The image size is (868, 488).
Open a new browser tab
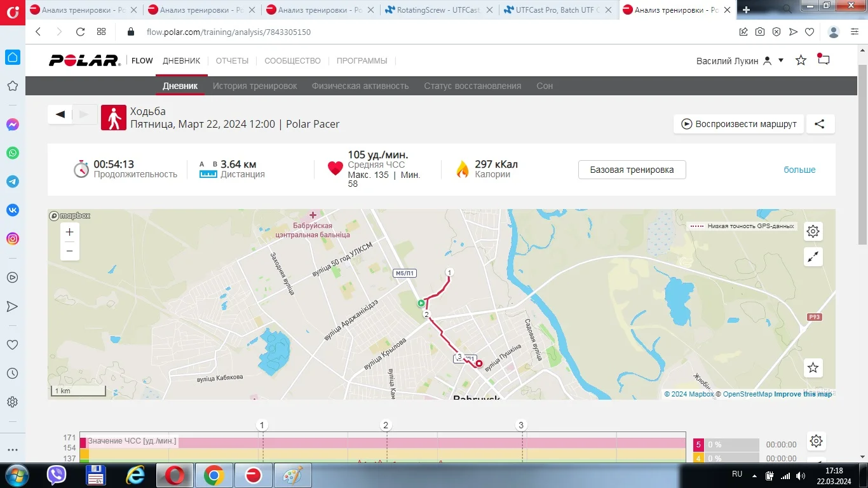click(x=746, y=10)
